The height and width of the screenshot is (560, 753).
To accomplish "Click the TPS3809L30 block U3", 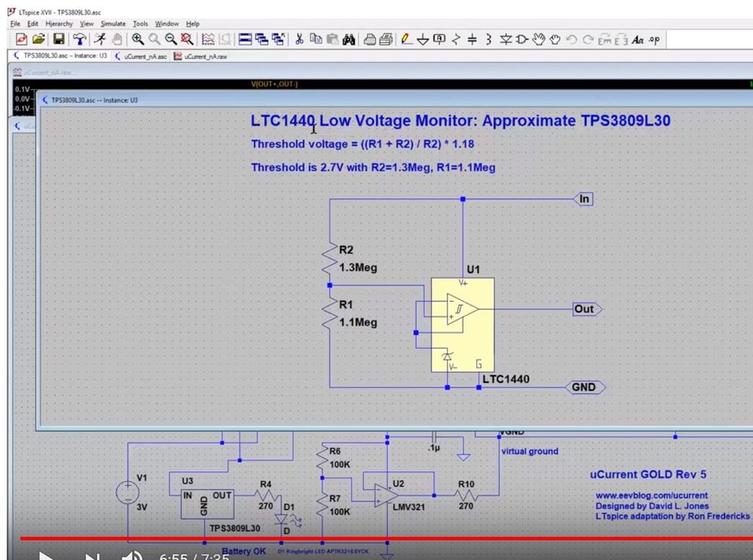I will (207, 504).
